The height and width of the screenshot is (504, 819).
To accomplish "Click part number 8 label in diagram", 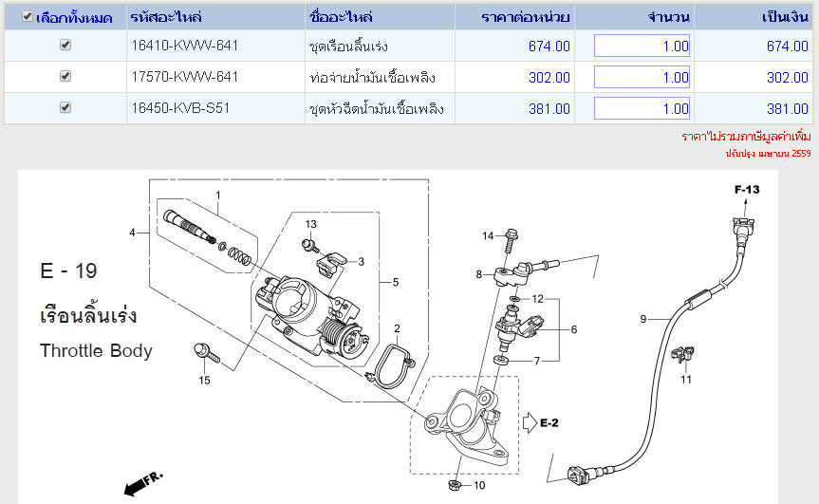I will (x=479, y=273).
